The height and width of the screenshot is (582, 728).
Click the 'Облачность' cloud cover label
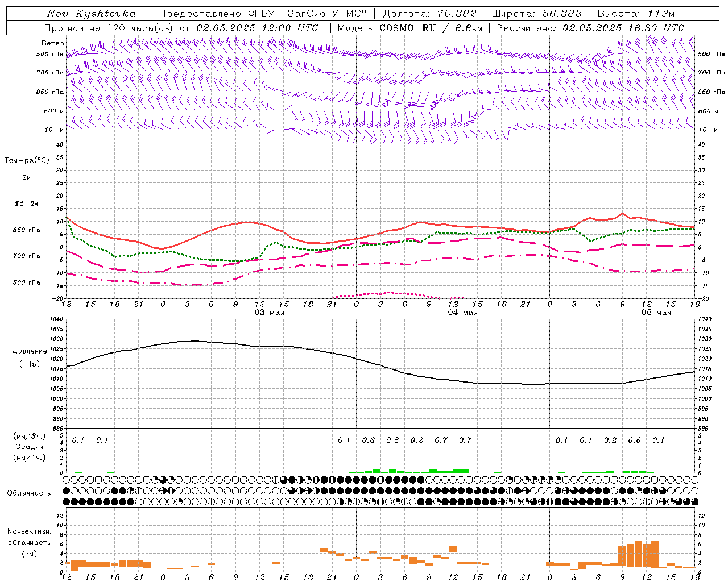tap(29, 493)
